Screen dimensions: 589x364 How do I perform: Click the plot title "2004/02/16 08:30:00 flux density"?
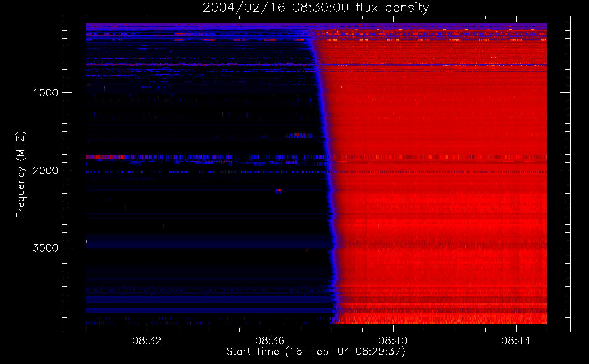coord(316,8)
